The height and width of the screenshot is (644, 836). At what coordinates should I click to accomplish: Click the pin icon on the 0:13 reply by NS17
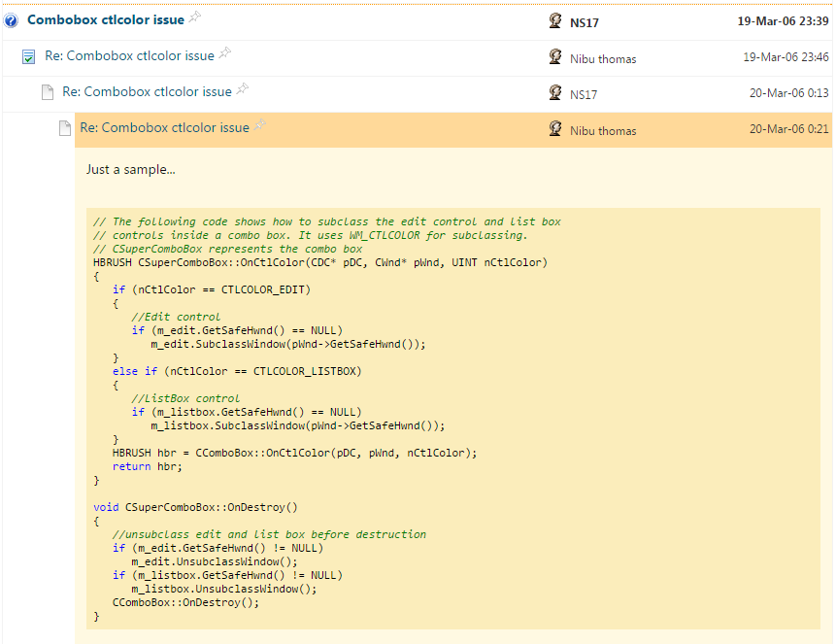(x=243, y=88)
